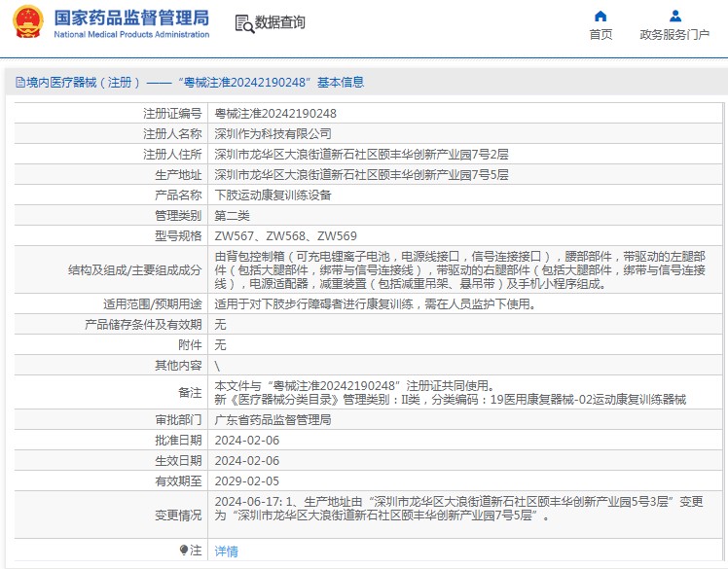
Task: Click model spec ZW567、ZW568、ZW569
Action: click(x=285, y=235)
